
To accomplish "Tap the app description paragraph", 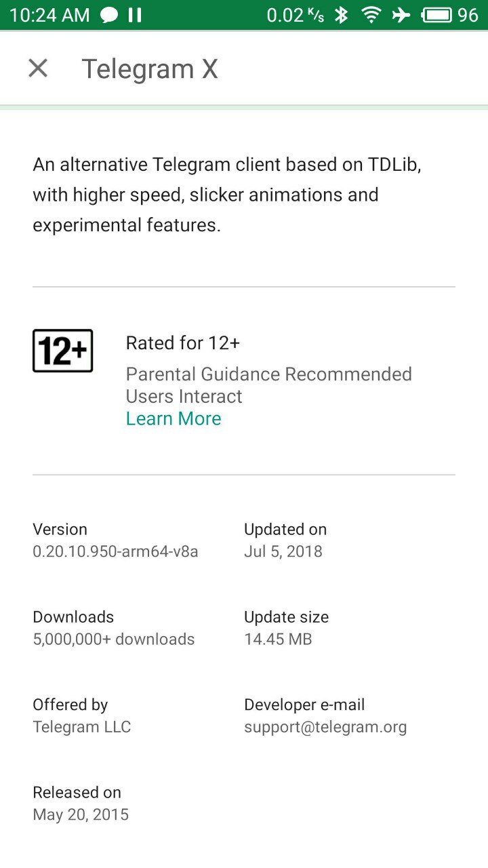I will pyautogui.click(x=227, y=195).
